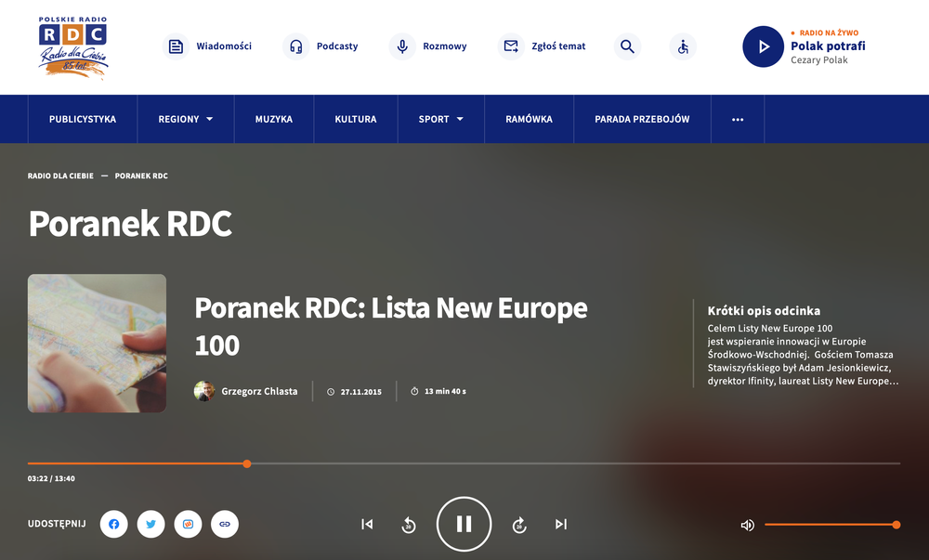The height and width of the screenshot is (560, 929).
Task: Go to Radio dla Ciebie breadcrumb
Action: [x=60, y=176]
